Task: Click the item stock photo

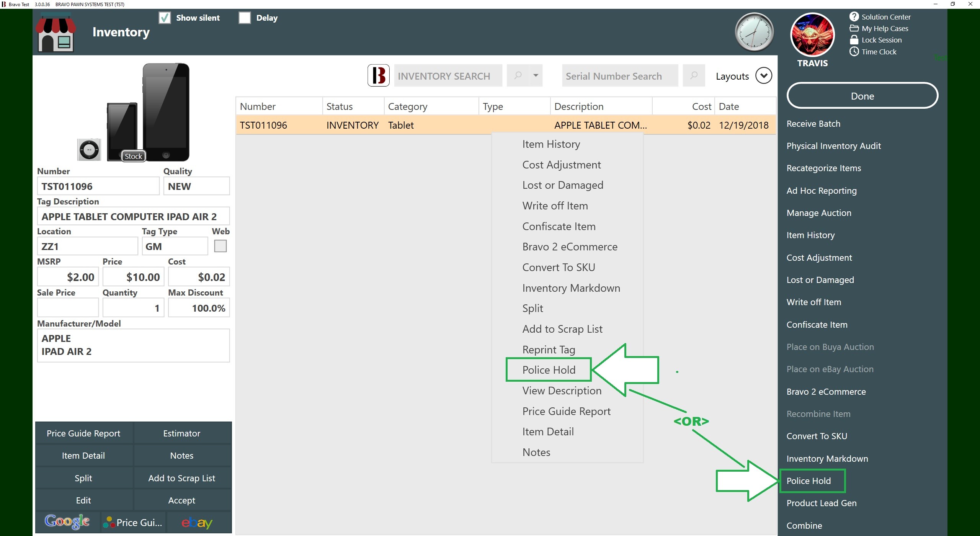Action: [x=133, y=112]
